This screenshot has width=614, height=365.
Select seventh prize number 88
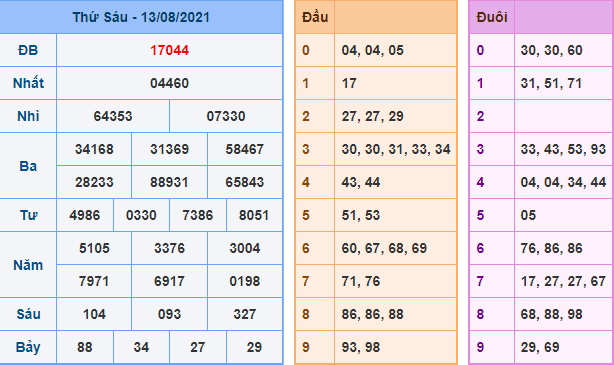tap(85, 347)
